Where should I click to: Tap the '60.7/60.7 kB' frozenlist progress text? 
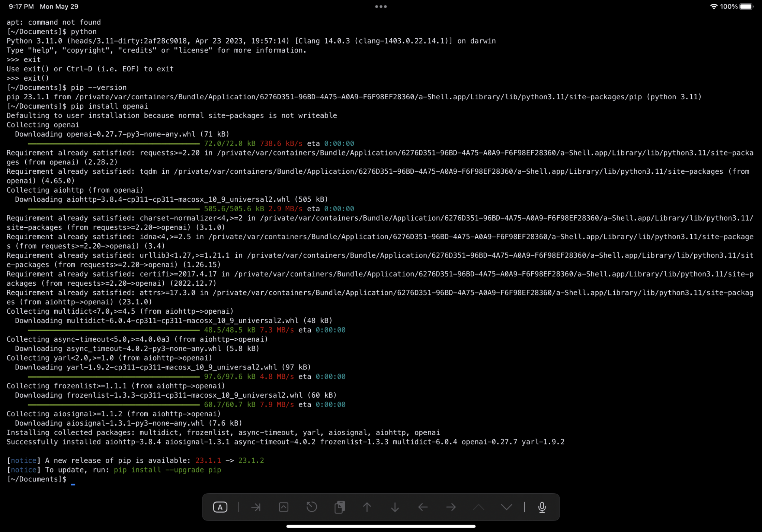tap(230, 404)
